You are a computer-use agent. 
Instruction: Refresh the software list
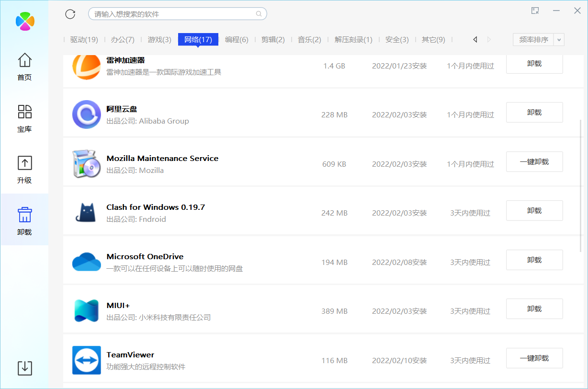(70, 14)
